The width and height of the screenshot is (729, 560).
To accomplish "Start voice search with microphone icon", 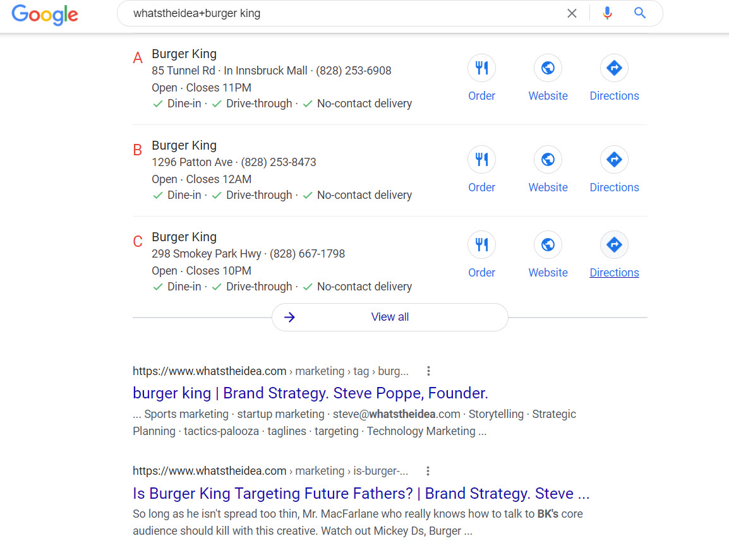I will 607,13.
